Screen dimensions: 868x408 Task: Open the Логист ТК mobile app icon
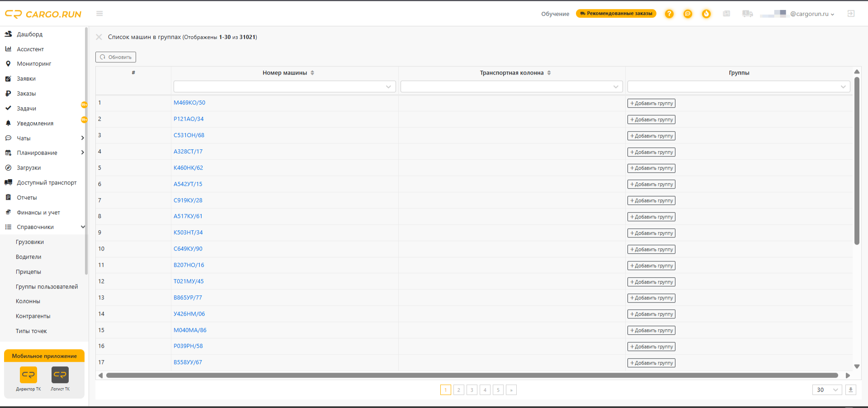tap(60, 375)
